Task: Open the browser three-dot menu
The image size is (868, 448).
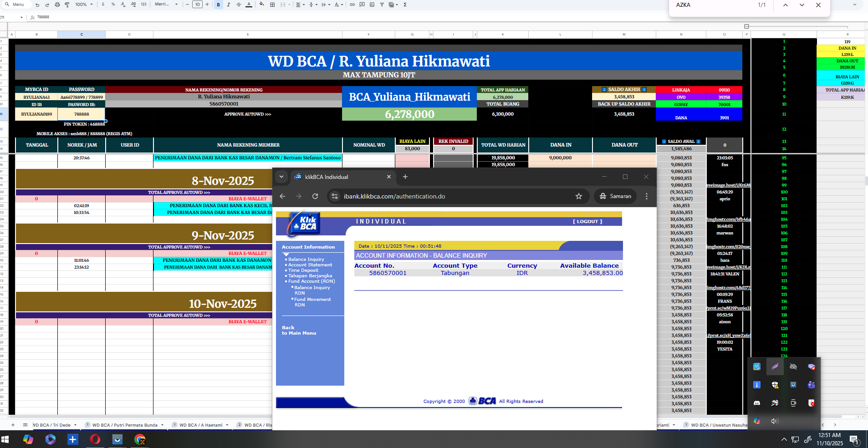Action: (x=647, y=196)
